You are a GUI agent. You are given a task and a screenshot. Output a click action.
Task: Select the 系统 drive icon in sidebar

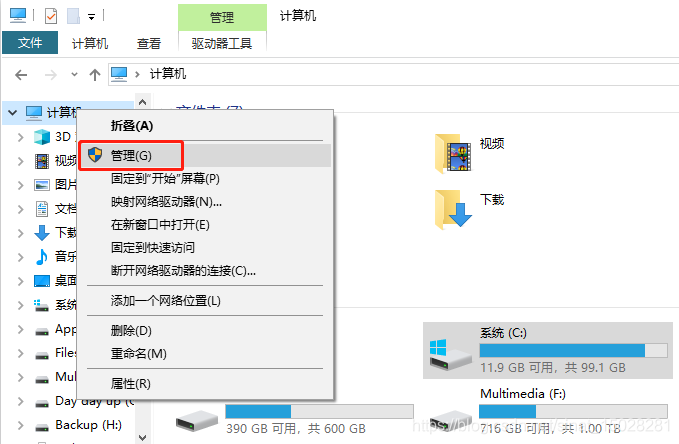[42, 305]
